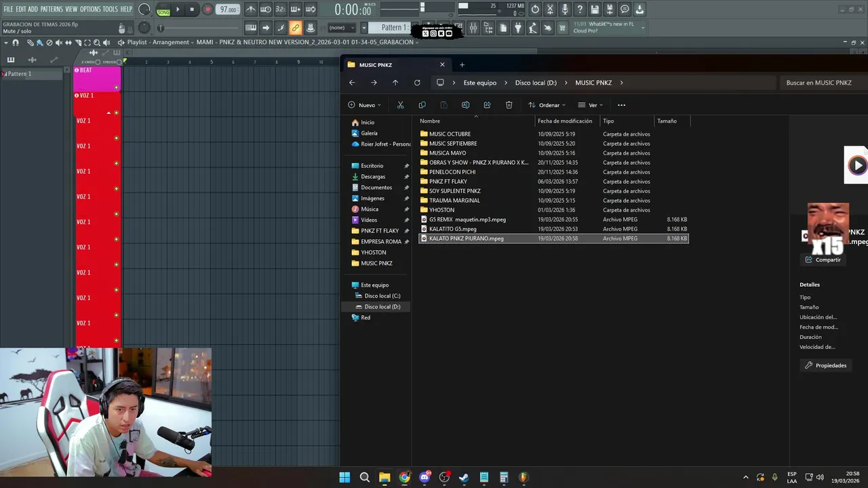Screen dimensions: 868x488
Task: Toggle typing keyboard to piano keyboard
Action: point(251,28)
